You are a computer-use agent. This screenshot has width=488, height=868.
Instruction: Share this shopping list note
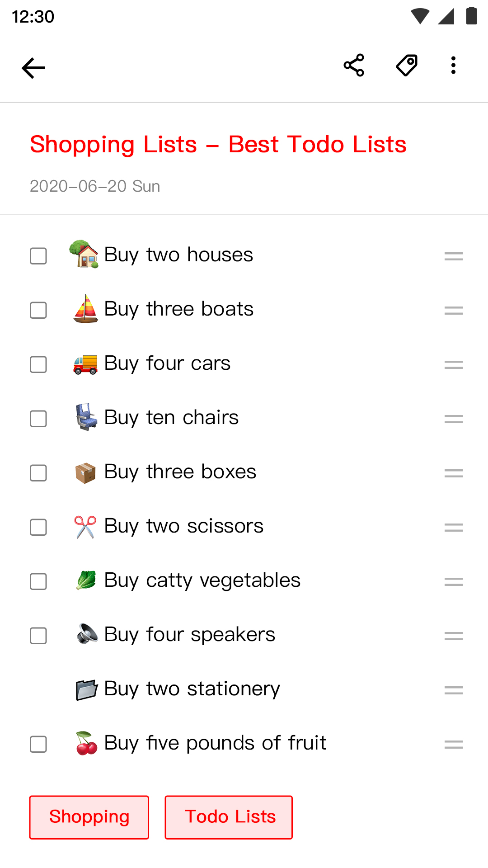coord(354,66)
